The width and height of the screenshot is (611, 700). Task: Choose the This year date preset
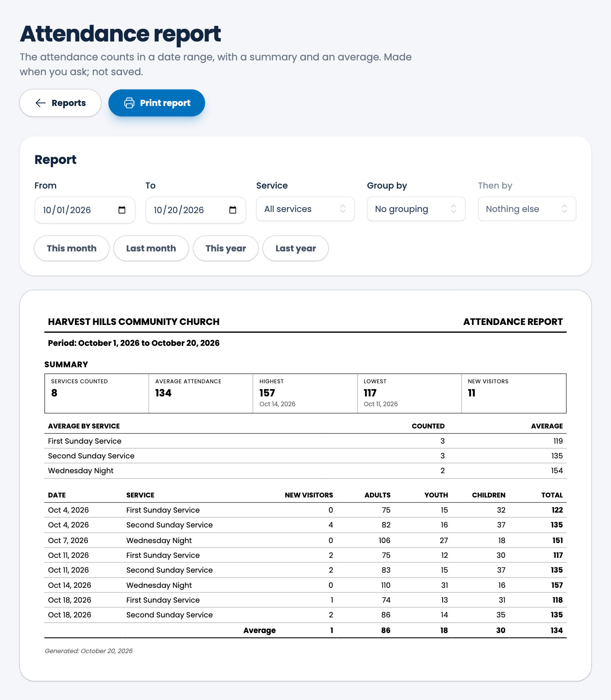point(226,248)
